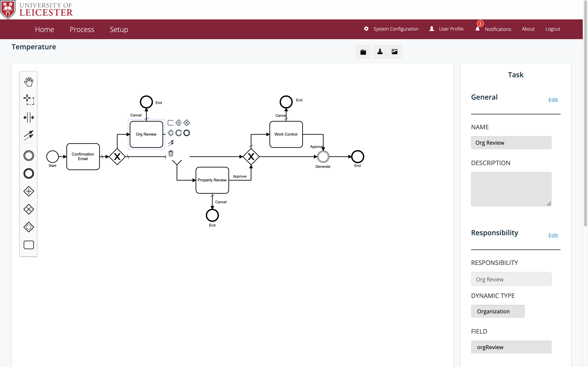Click the image export icon above diagram

click(394, 52)
